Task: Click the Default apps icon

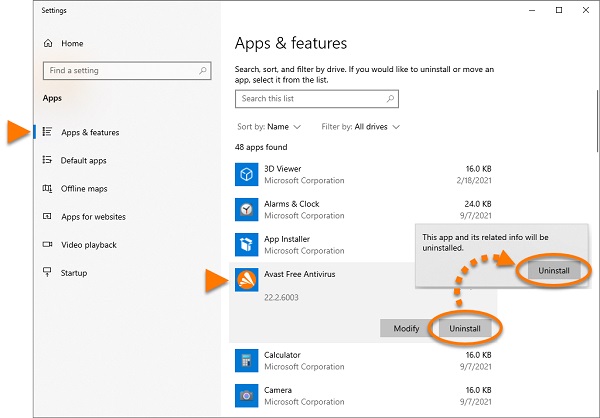Action: point(47,160)
